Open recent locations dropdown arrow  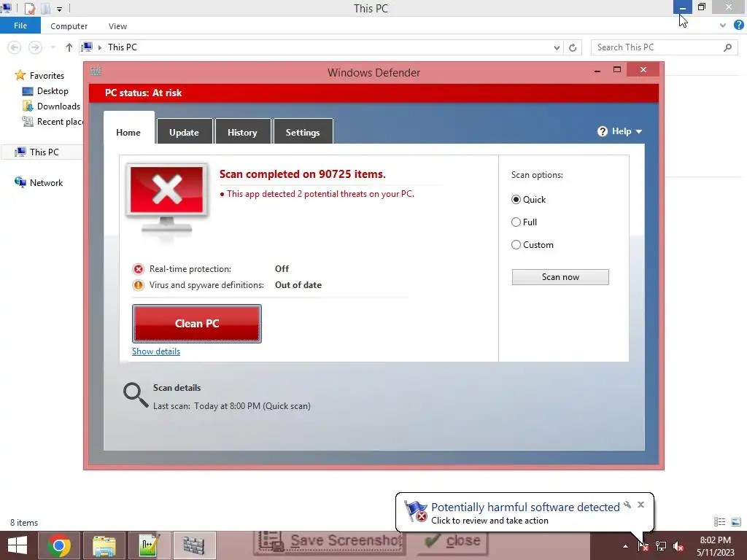point(53,47)
